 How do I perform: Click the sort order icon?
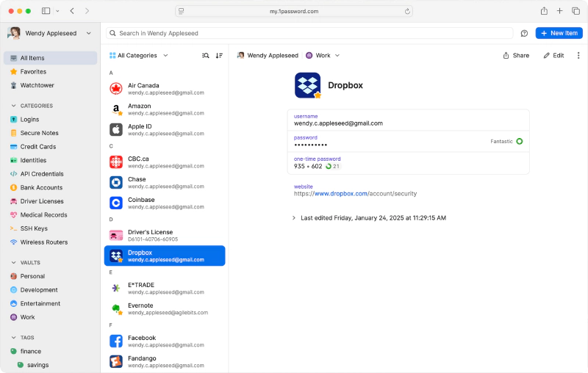click(x=219, y=55)
